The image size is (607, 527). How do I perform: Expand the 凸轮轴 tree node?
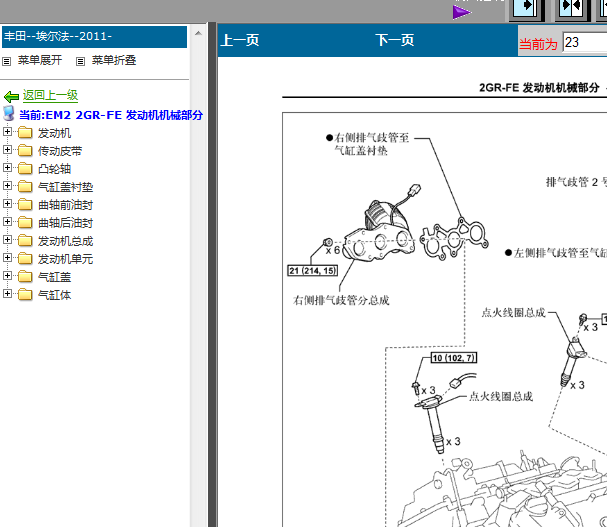click(x=7, y=167)
